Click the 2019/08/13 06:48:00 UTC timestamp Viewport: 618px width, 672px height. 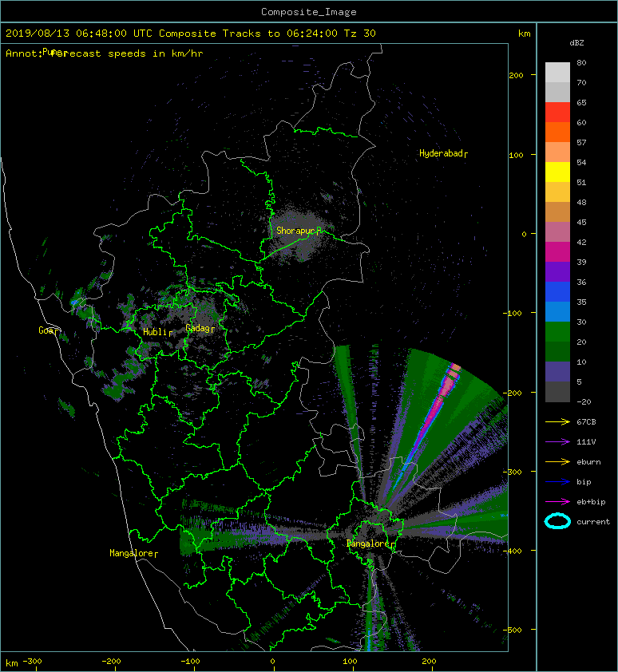click(x=79, y=34)
